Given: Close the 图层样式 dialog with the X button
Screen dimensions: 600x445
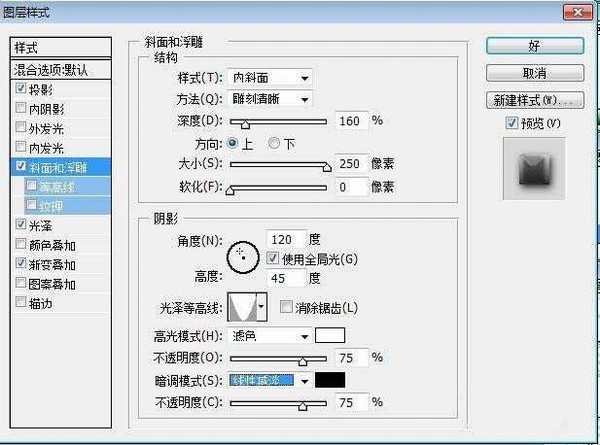Looking at the screenshot, I should tap(579, 13).
